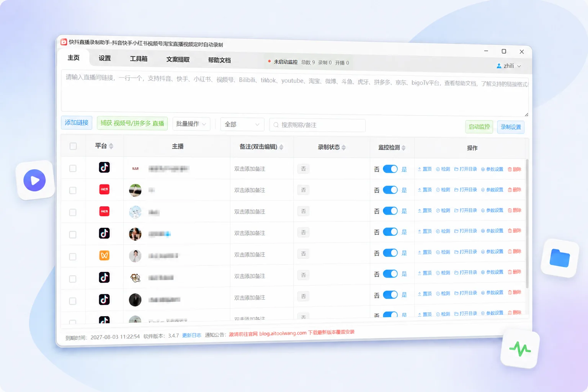
Task: Click 删除 in the seventh row
Action: [514, 292]
